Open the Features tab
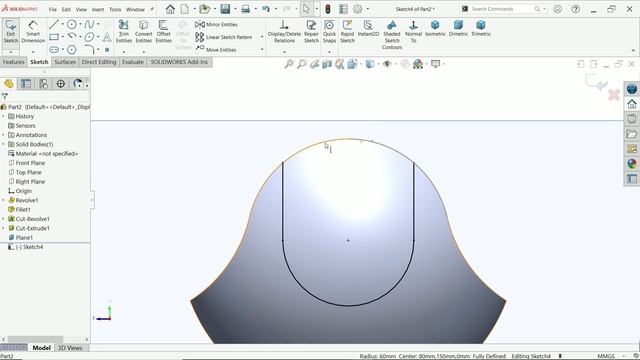 click(x=13, y=62)
